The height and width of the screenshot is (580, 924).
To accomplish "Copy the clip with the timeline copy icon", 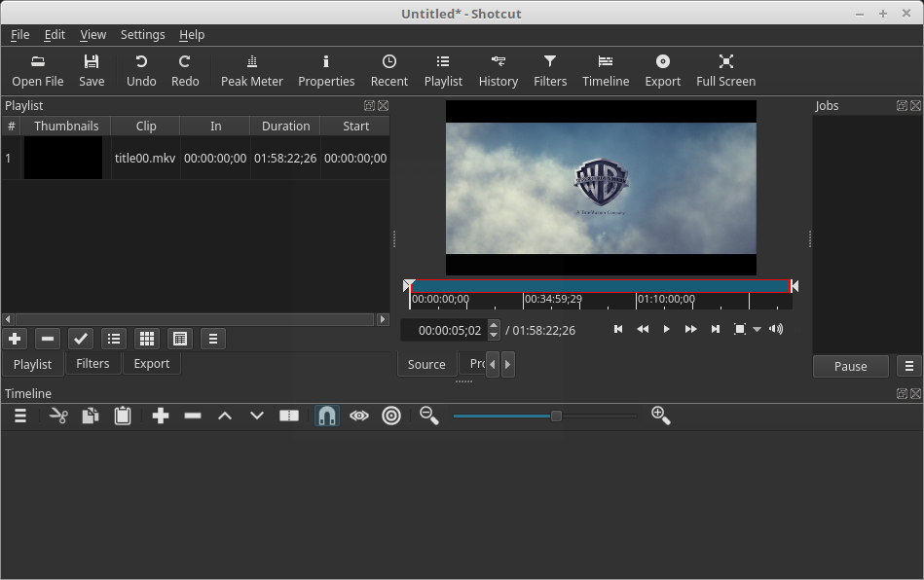I will 91,416.
